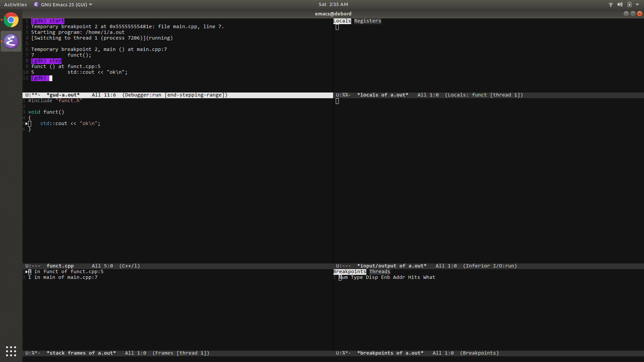The image size is (644, 362).
Task: Click the arrow marker in stack frames
Action: point(26,272)
